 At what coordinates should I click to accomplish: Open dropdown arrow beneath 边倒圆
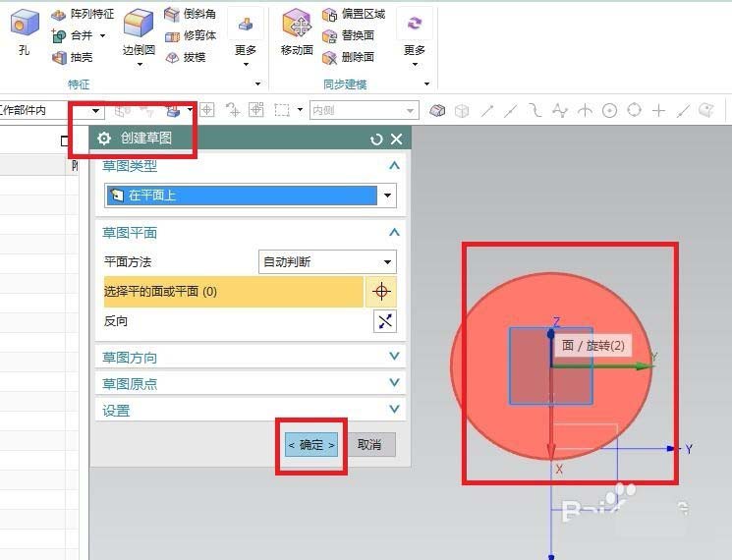pyautogui.click(x=140, y=64)
